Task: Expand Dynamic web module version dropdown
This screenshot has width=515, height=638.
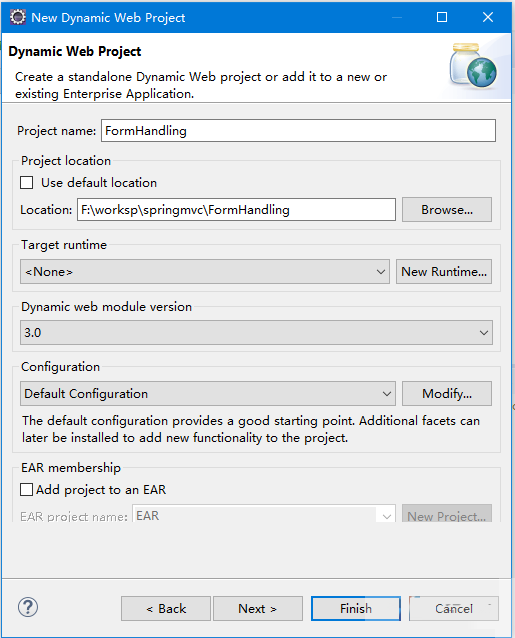Action: (x=256, y=332)
